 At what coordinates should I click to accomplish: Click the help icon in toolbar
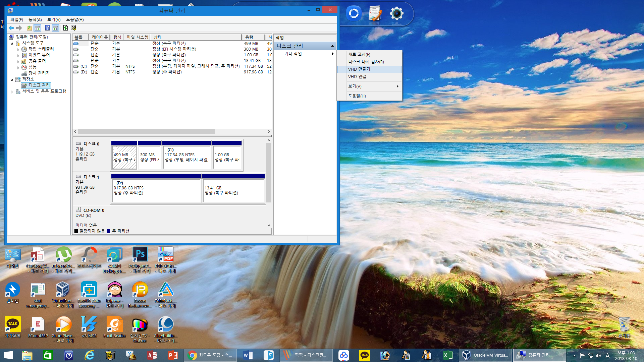point(47,28)
